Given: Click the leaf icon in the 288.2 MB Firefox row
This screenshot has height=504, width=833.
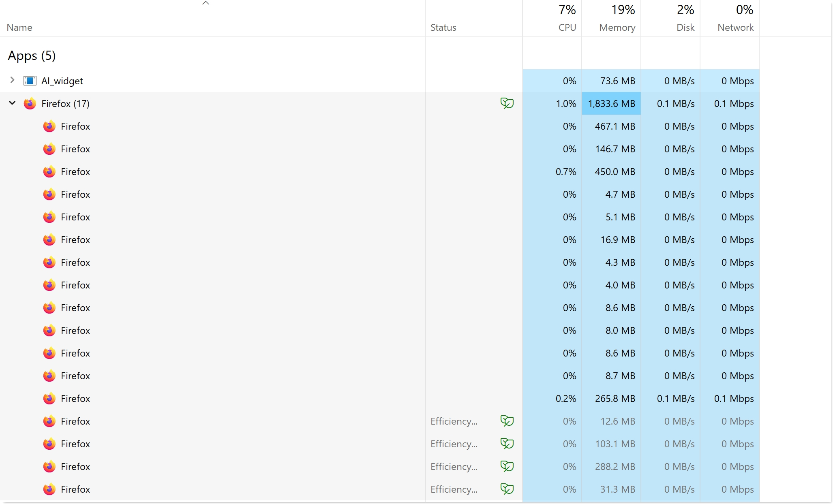Looking at the screenshot, I should (x=507, y=466).
